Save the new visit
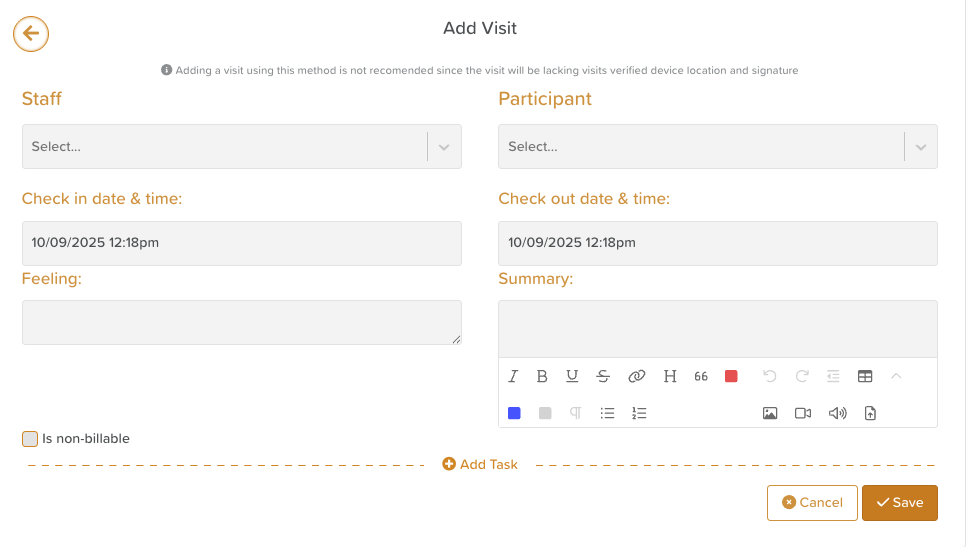971x547 pixels. pos(899,503)
